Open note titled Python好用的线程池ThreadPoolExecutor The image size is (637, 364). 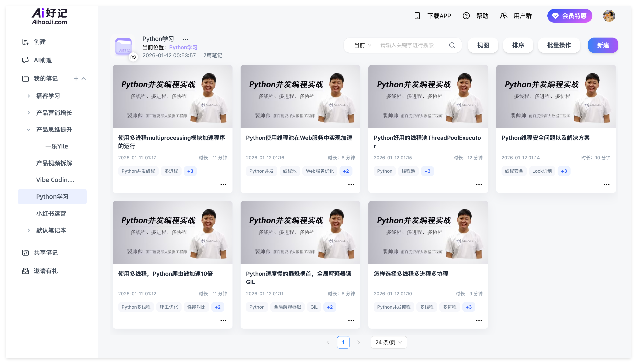click(x=427, y=142)
